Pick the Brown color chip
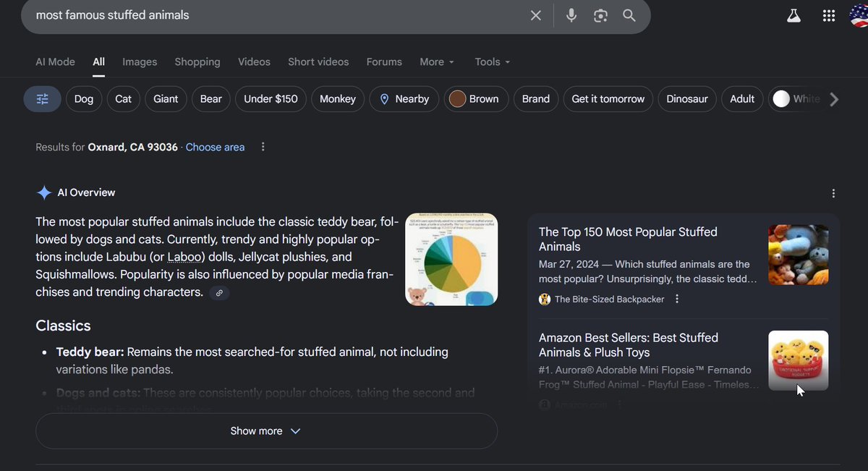 click(x=475, y=99)
